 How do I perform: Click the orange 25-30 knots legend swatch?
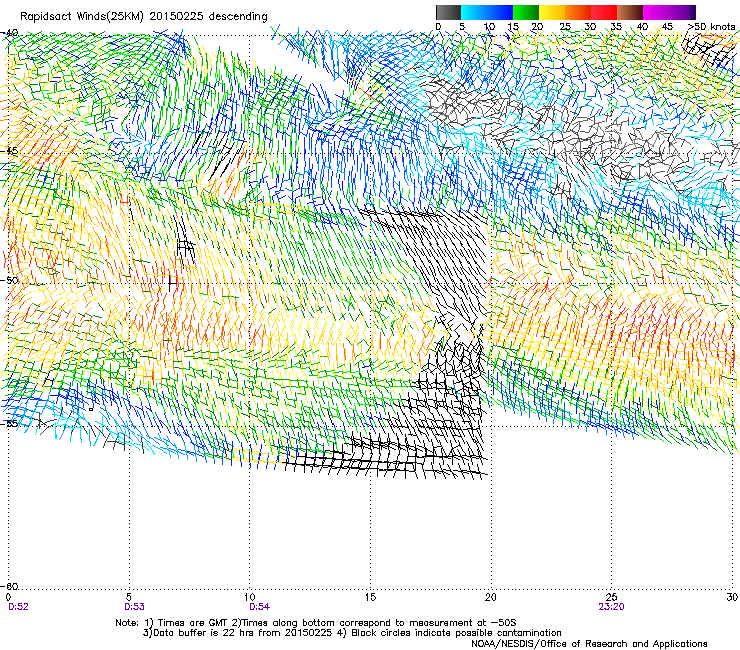578,12
